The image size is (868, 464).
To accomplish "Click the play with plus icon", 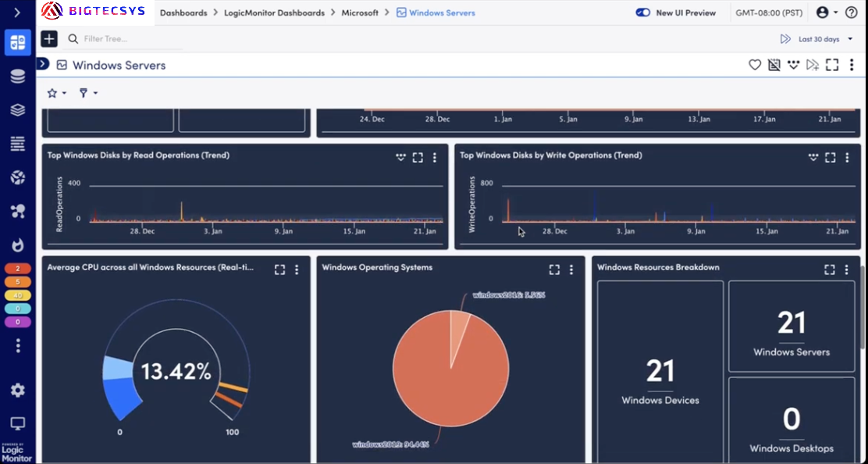I will point(812,66).
